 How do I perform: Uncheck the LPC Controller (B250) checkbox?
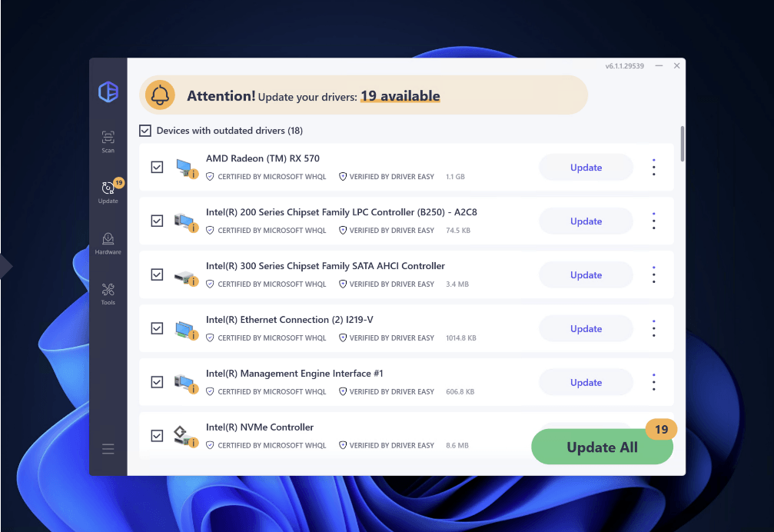click(157, 221)
